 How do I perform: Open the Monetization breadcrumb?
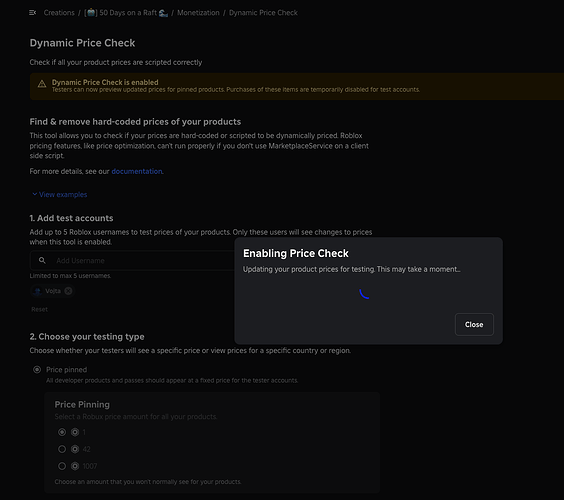coord(198,13)
